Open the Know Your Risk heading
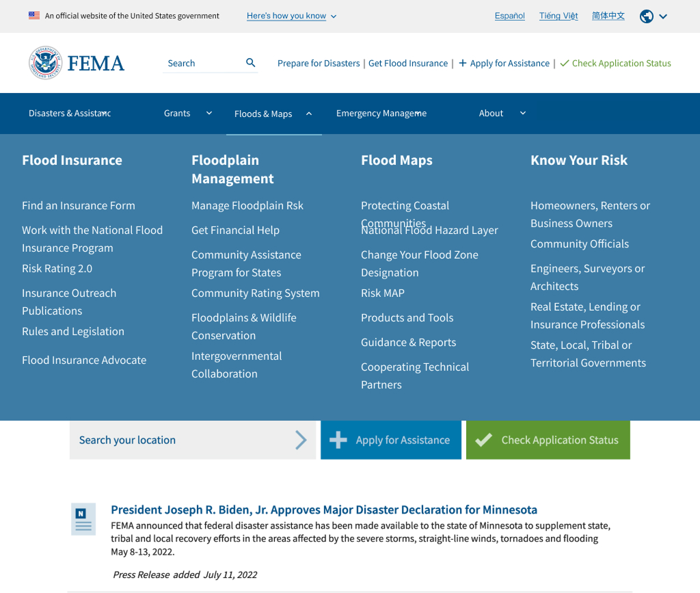700x593 pixels. click(578, 160)
